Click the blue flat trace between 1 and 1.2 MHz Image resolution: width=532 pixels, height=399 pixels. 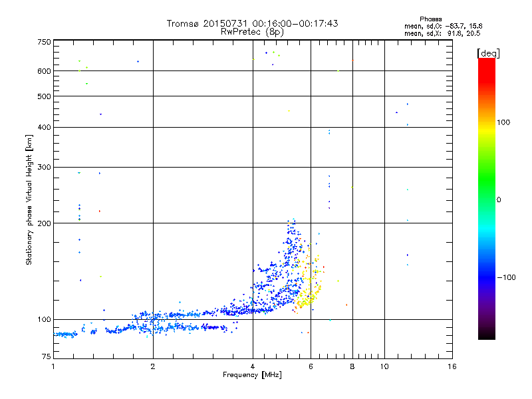tap(65, 334)
